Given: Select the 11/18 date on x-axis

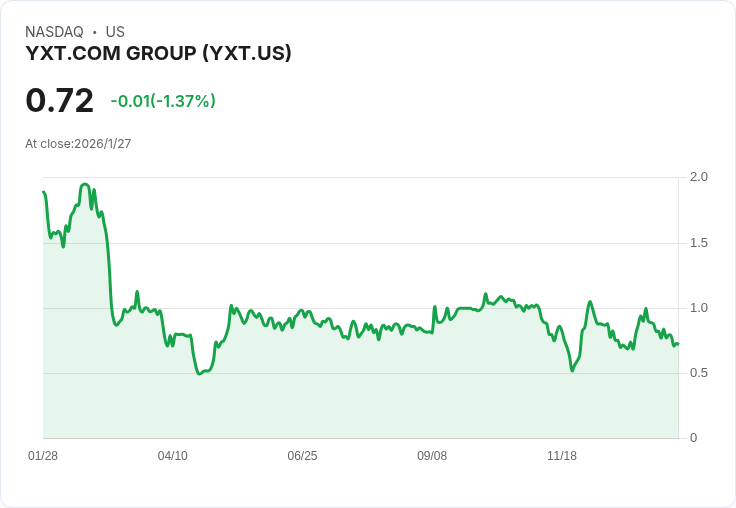Looking at the screenshot, I should coord(562,456).
